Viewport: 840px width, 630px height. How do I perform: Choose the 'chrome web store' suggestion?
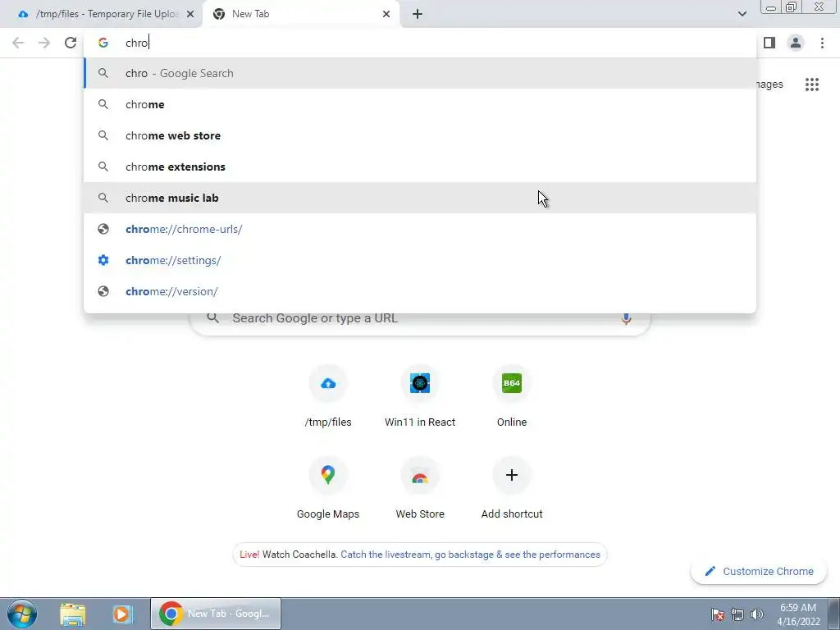(420, 135)
